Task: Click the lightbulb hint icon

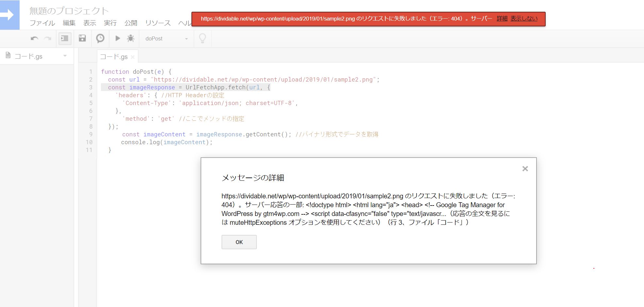Action: [x=202, y=38]
